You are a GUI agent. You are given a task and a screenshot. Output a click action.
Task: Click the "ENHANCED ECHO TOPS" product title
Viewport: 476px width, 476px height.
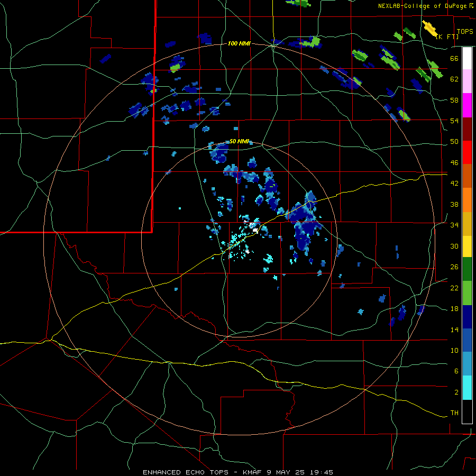click(186, 472)
